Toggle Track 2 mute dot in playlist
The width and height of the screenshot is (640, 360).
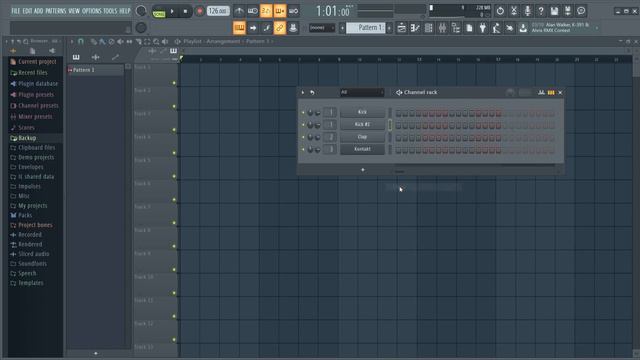[174, 106]
